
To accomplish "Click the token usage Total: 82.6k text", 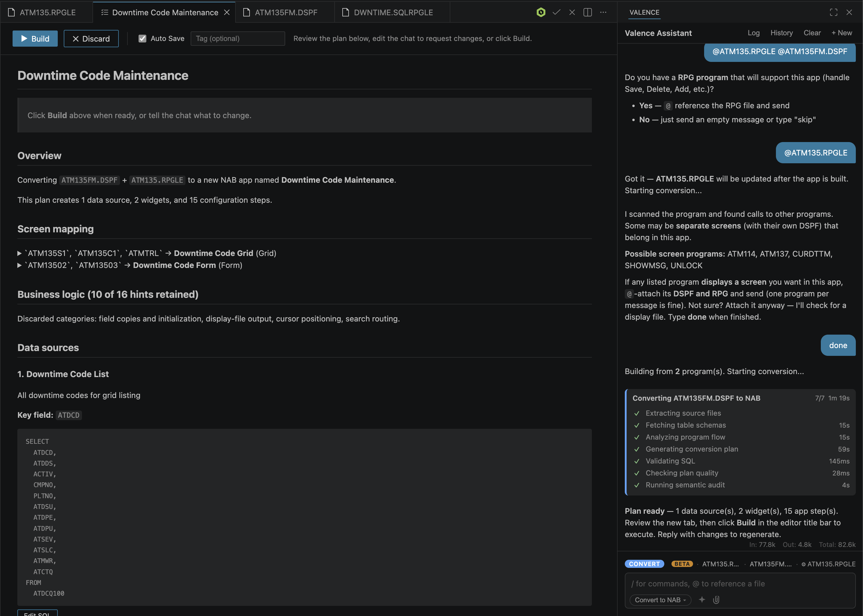I will 837,545.
